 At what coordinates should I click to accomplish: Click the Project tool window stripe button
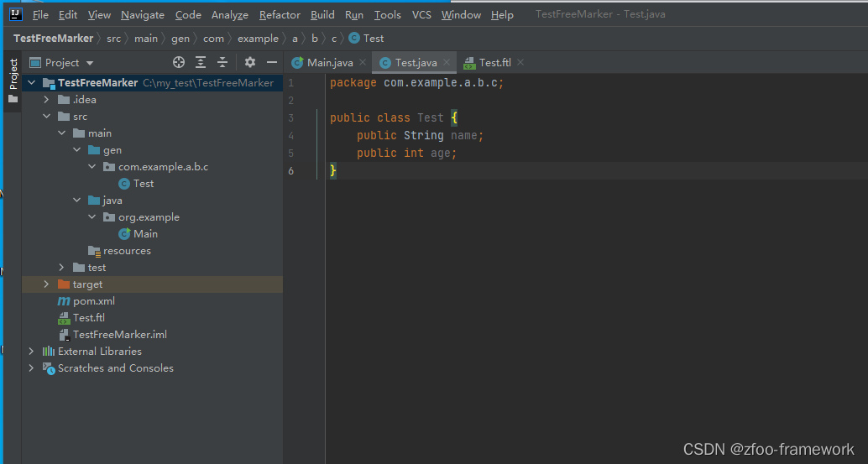[13, 81]
